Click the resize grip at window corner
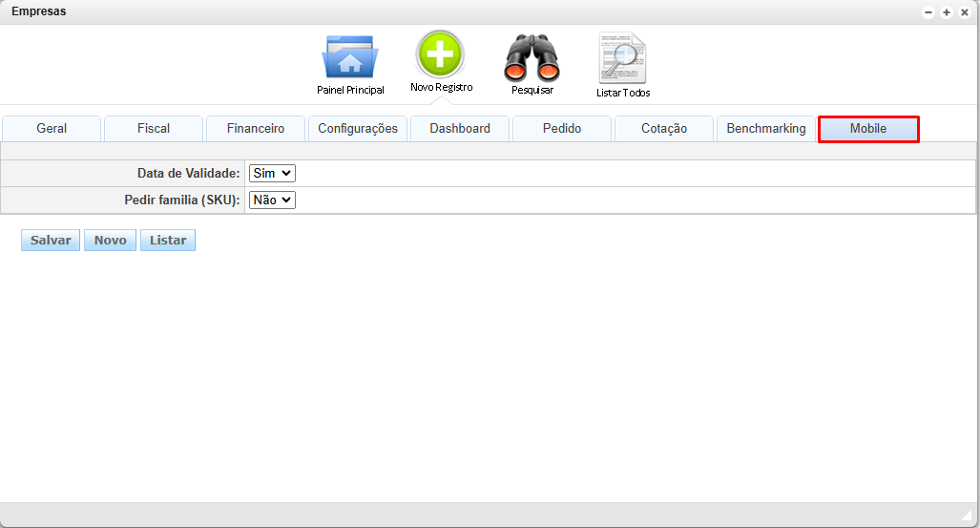 [x=967, y=516]
